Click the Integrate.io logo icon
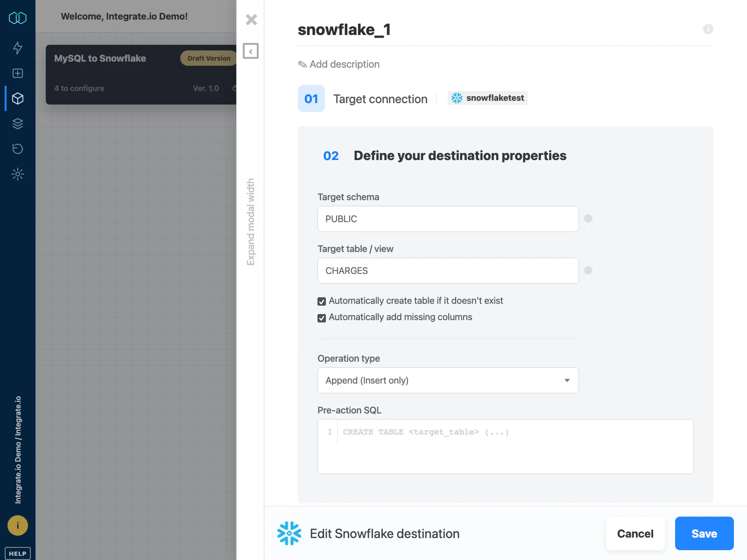The image size is (747, 560). pos(18,18)
